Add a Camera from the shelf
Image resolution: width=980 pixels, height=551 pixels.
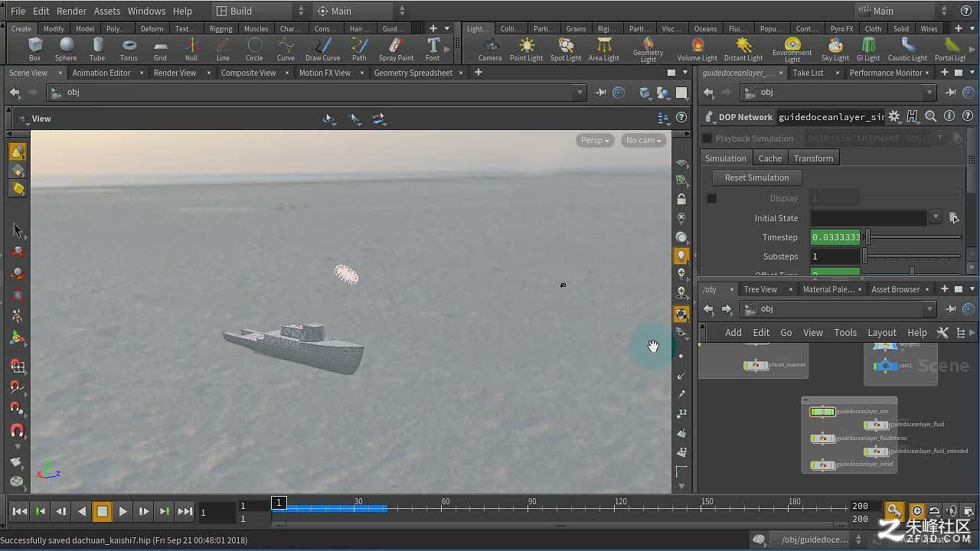(490, 49)
